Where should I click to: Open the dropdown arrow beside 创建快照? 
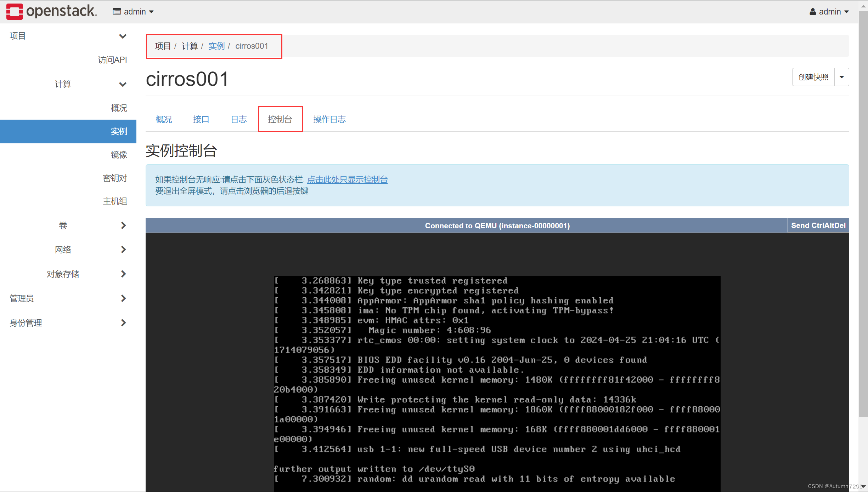coord(842,77)
